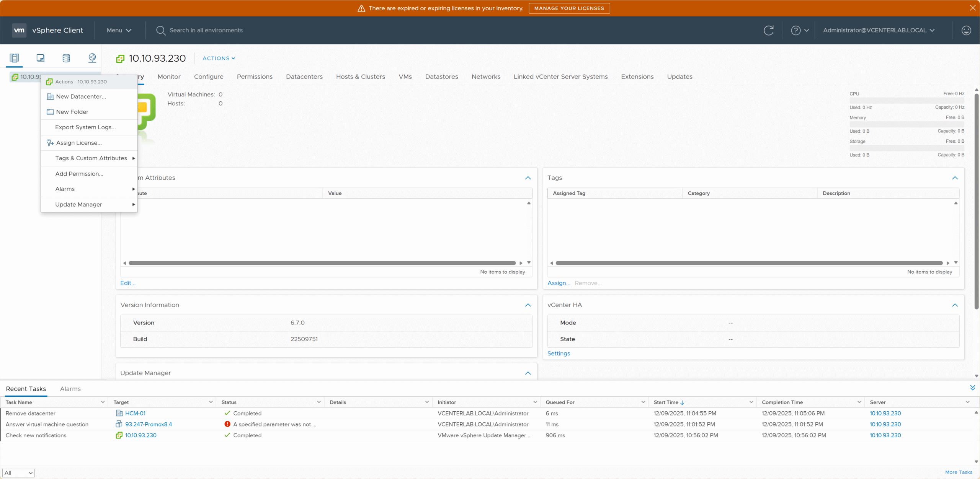Choose New Datacenter from context menu

81,96
